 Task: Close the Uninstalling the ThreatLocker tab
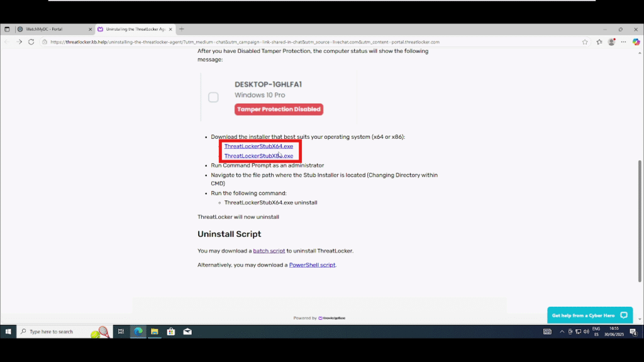tap(170, 30)
